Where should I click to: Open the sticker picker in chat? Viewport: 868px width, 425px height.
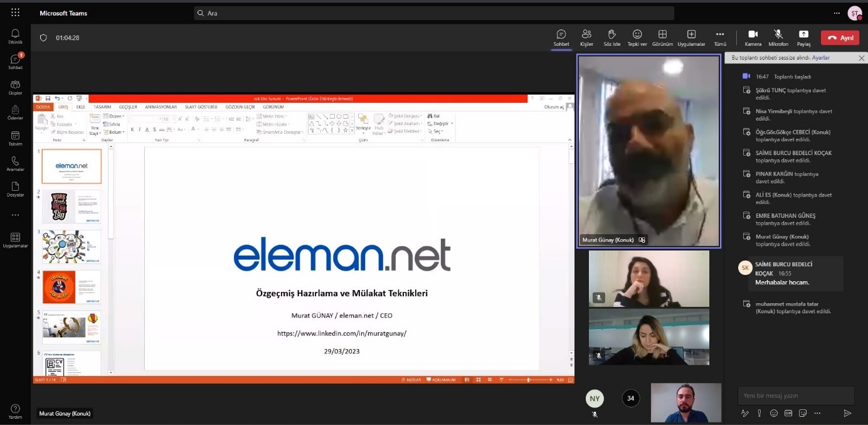point(802,413)
